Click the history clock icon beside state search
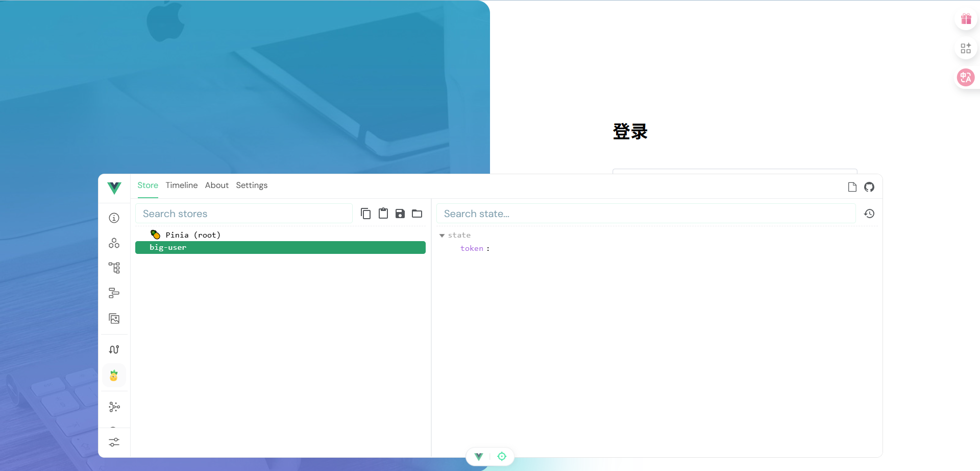The image size is (980, 471). (x=869, y=214)
